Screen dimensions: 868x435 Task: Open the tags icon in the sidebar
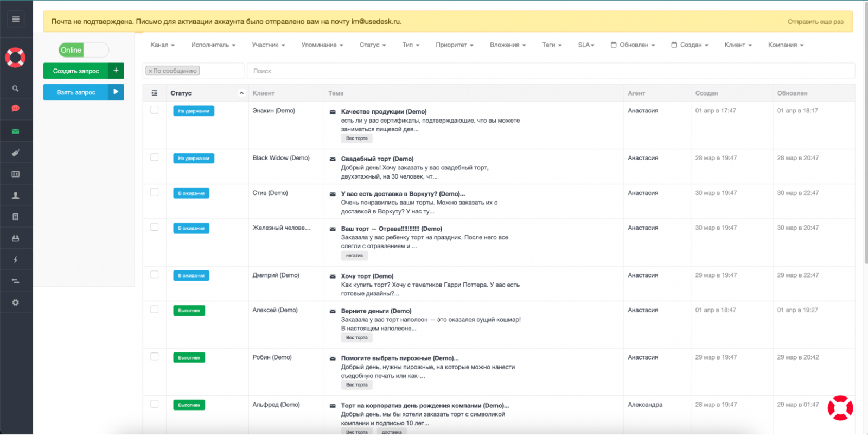16,153
